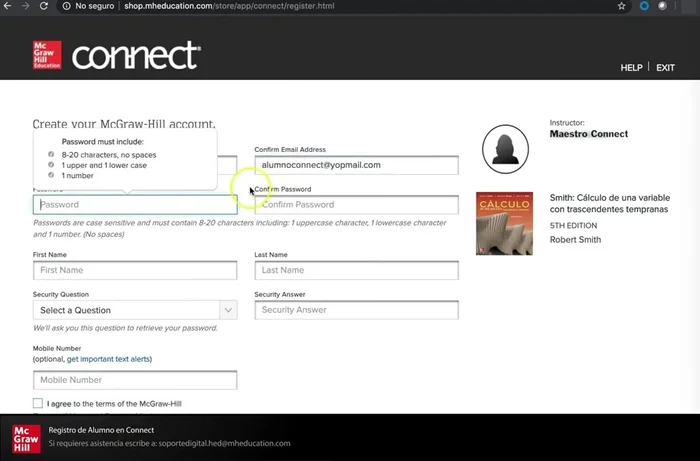The height and width of the screenshot is (461, 700).
Task: Click the 5TH EDITION text
Action: click(573, 226)
